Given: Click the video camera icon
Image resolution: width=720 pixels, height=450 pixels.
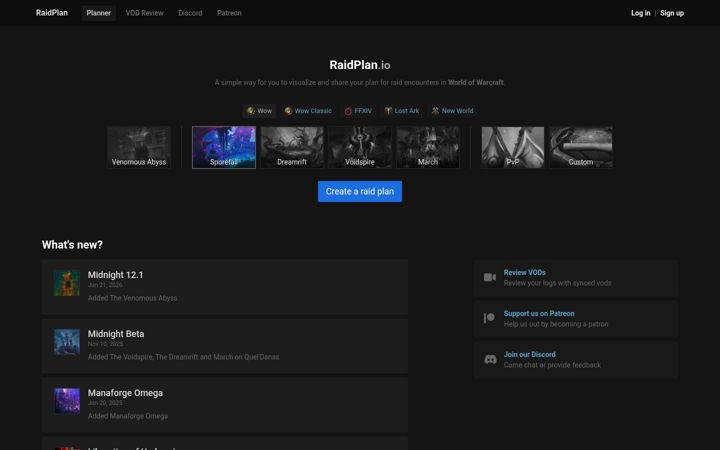Looking at the screenshot, I should [490, 277].
